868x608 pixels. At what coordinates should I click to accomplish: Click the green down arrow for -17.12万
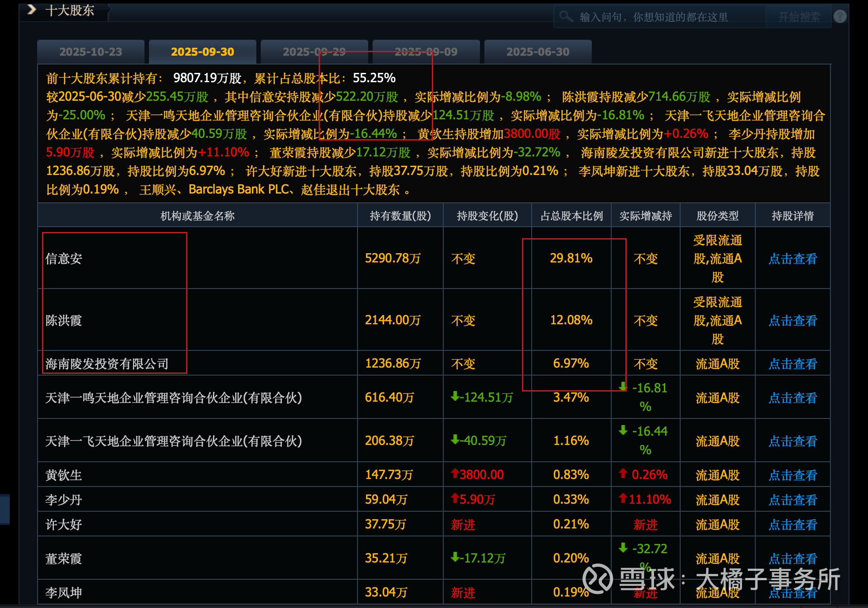[x=454, y=558]
